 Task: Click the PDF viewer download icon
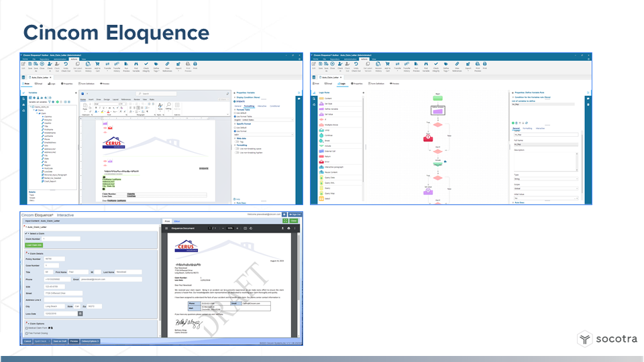[x=282, y=228]
